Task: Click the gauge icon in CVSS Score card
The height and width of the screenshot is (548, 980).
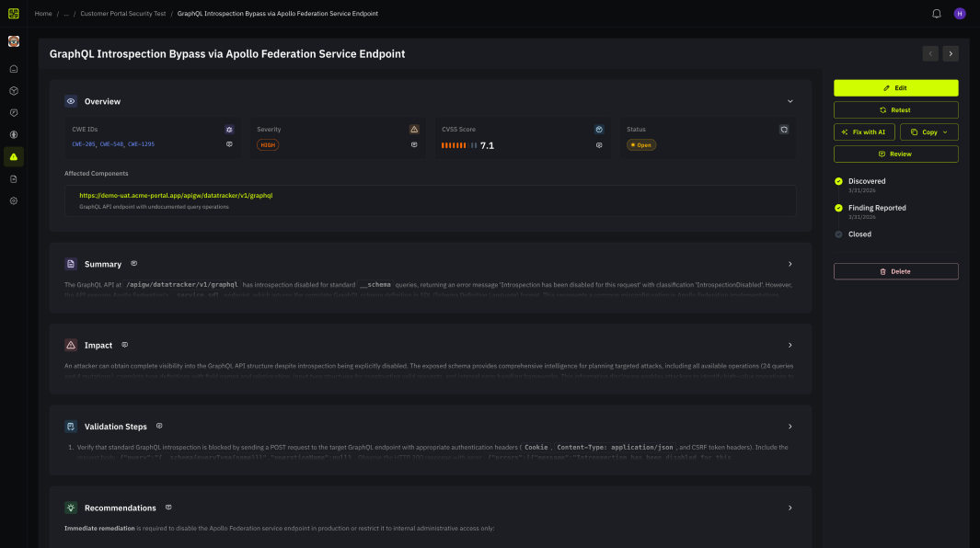Action: click(x=599, y=130)
